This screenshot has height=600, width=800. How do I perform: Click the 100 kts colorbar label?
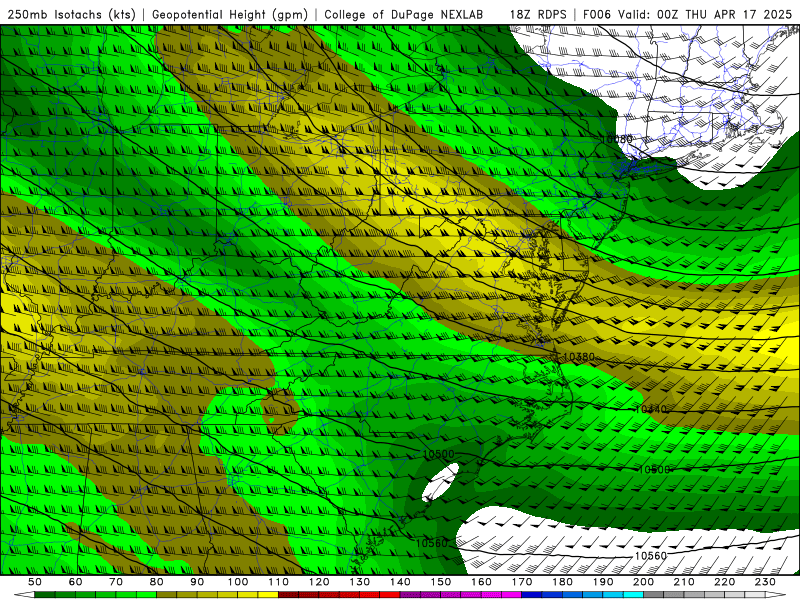[x=238, y=582]
